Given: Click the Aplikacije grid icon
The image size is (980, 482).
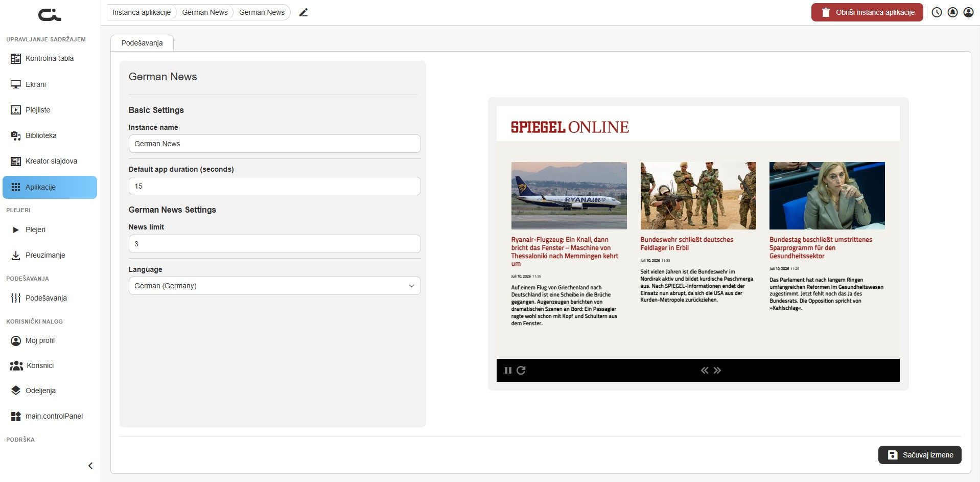Looking at the screenshot, I should [16, 187].
